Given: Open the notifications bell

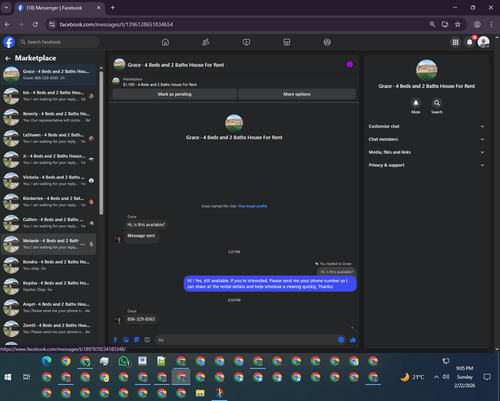Looking at the screenshot, I should (x=470, y=42).
